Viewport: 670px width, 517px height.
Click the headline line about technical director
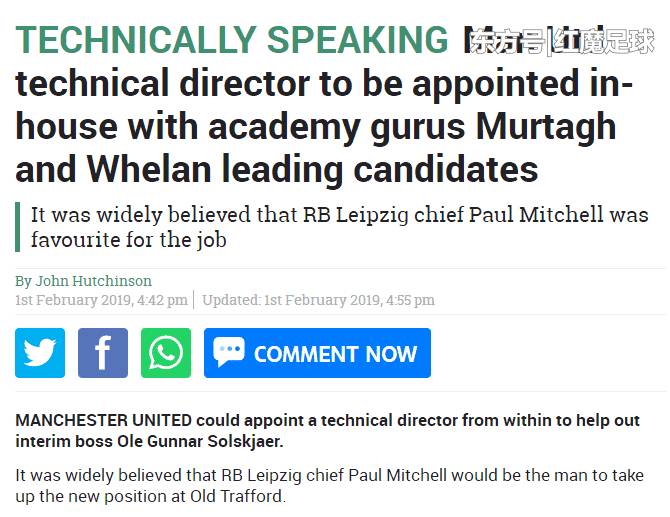(x=324, y=85)
